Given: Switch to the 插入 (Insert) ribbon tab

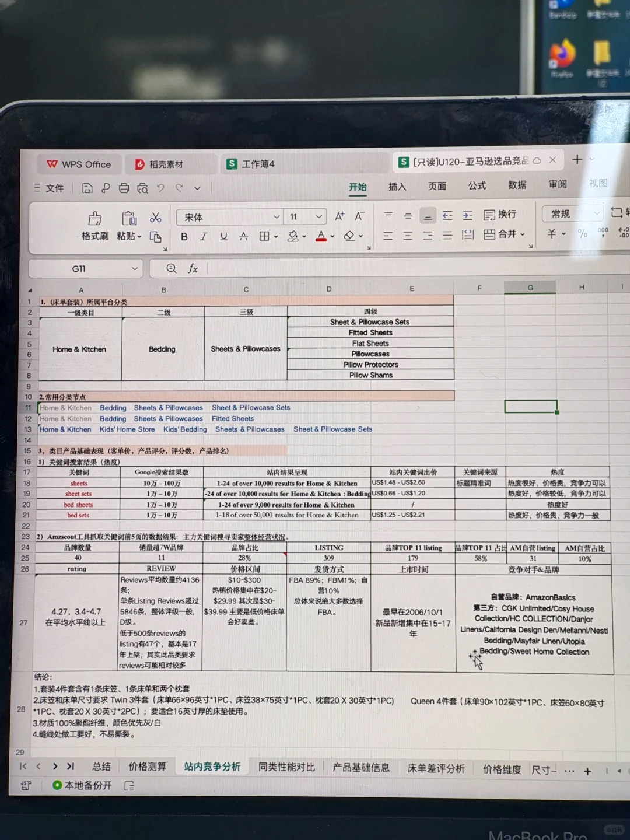Looking at the screenshot, I should tap(397, 187).
